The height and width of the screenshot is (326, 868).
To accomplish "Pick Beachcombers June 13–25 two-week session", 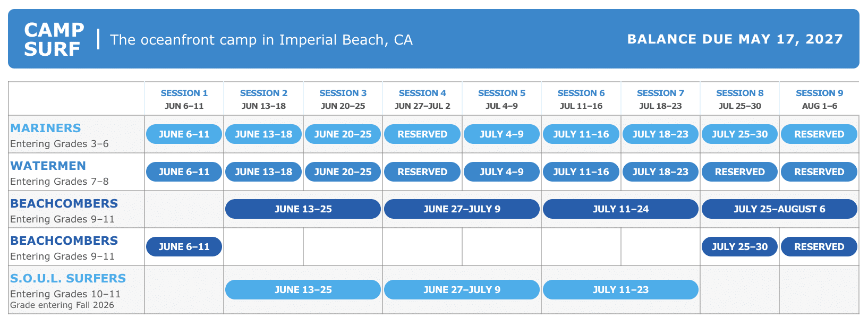I will [303, 209].
